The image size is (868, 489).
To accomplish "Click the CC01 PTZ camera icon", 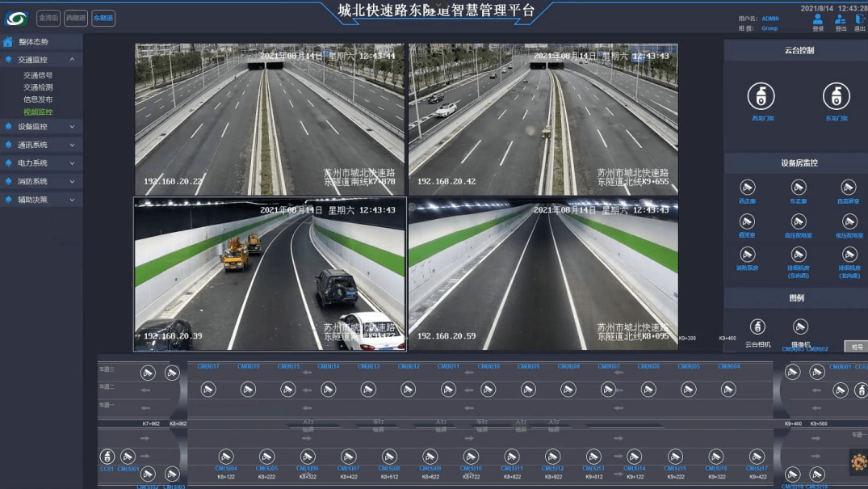I will click(107, 457).
